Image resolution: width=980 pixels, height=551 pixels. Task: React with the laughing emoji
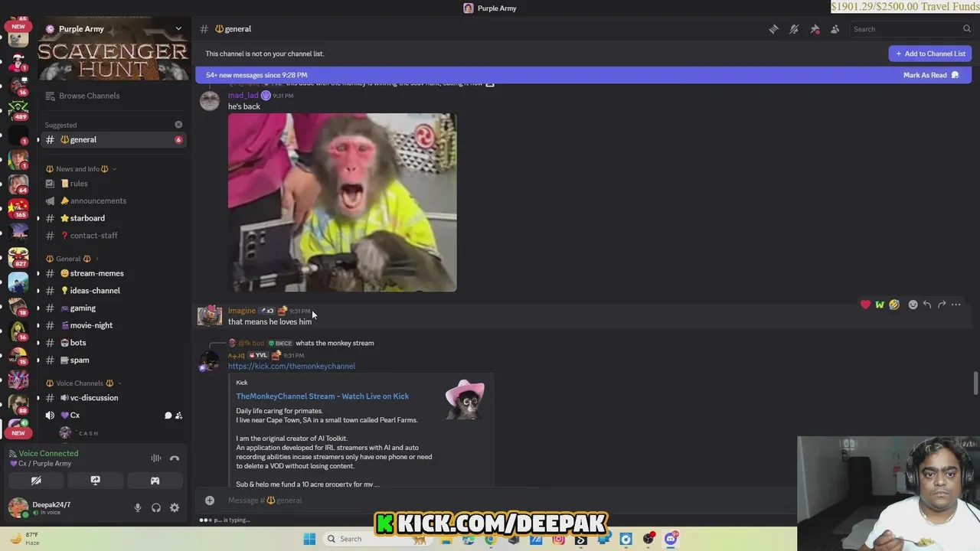point(894,305)
